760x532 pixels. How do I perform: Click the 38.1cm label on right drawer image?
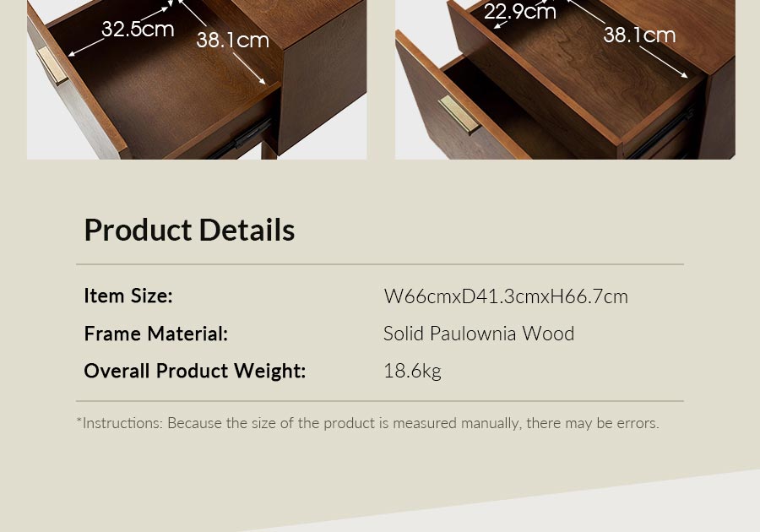click(x=639, y=35)
